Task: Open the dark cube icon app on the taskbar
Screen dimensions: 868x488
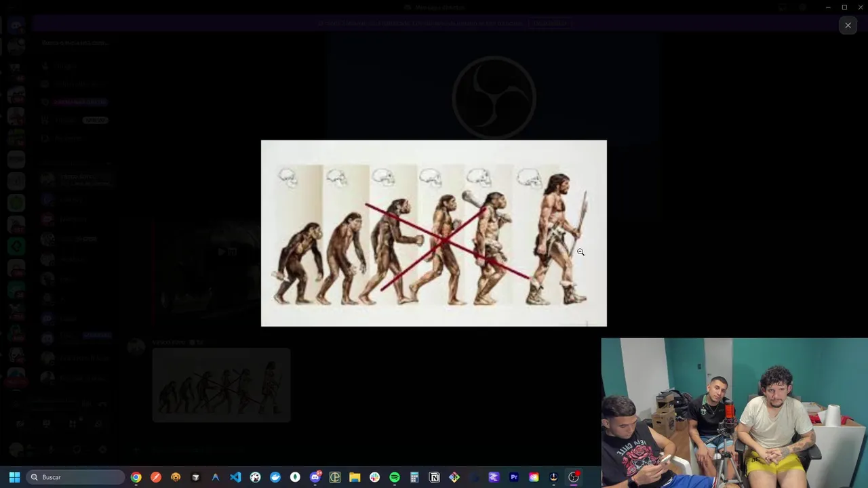Action: 195,477
